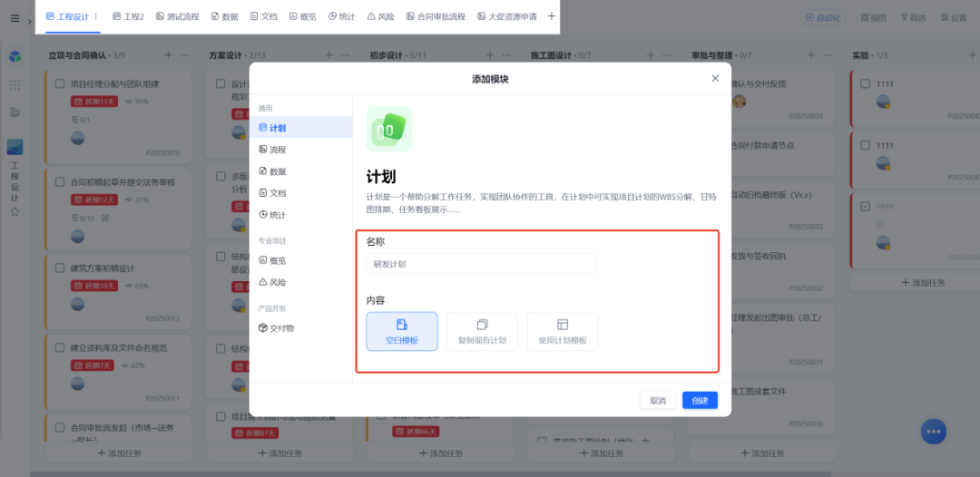Check the 建筑方案初稿设计 task checkbox

click(60, 268)
